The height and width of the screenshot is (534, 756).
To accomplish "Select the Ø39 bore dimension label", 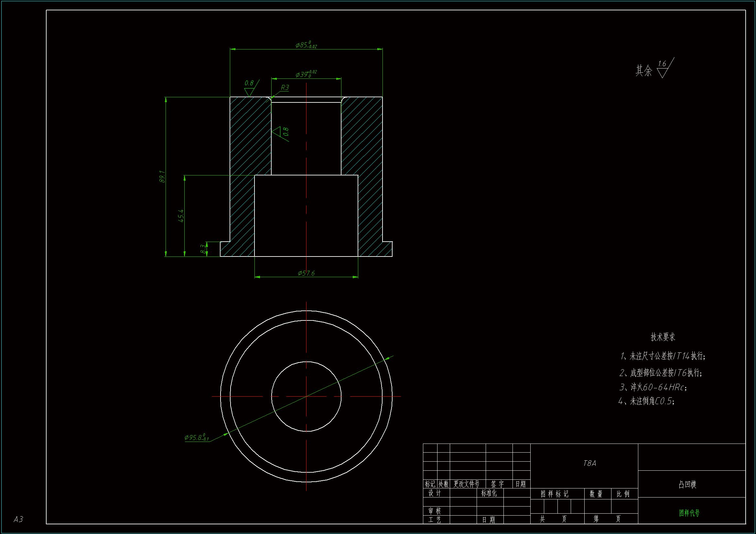I will coord(306,74).
